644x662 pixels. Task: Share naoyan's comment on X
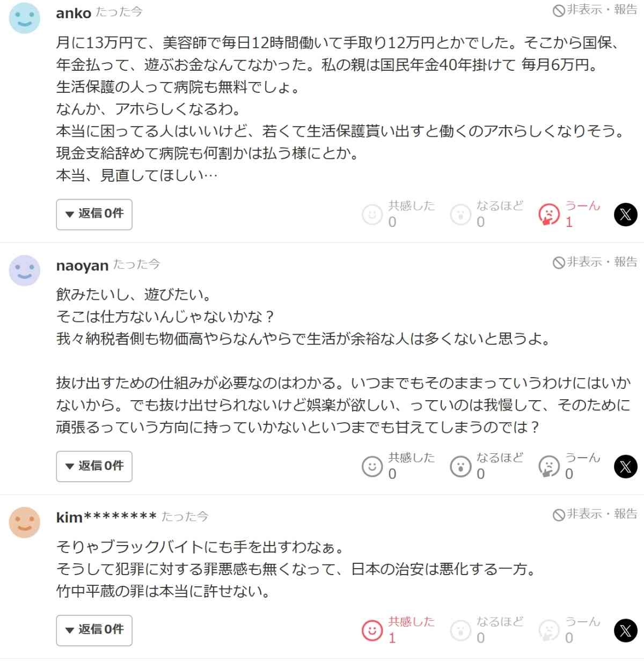pos(625,467)
